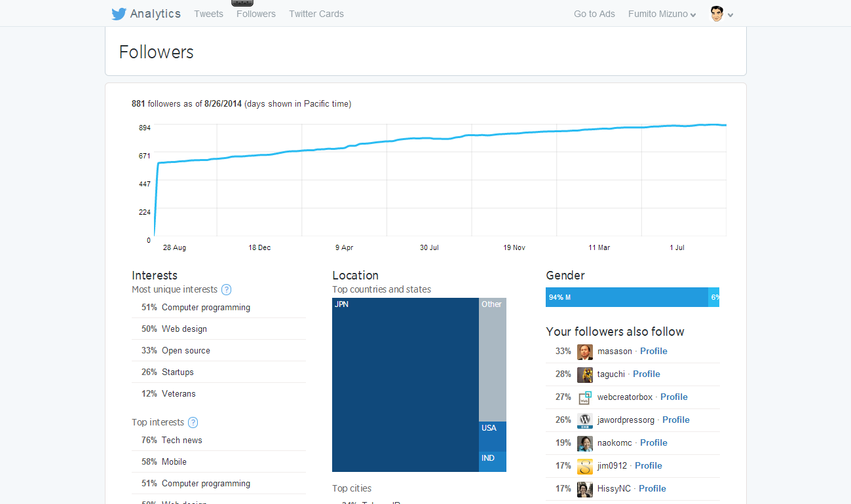
Task: Click taguchi's avatar picture
Action: click(x=585, y=374)
